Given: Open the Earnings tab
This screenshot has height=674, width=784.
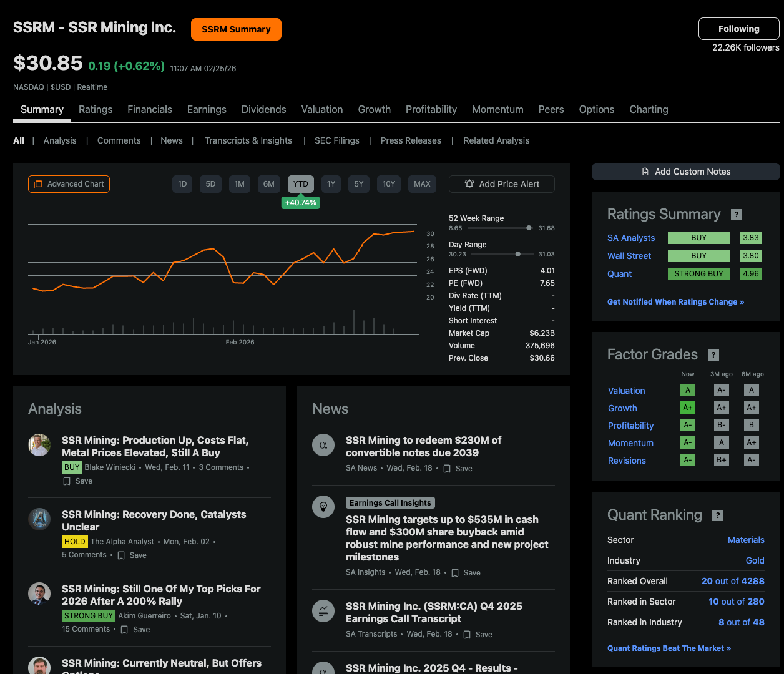Looking at the screenshot, I should (207, 109).
